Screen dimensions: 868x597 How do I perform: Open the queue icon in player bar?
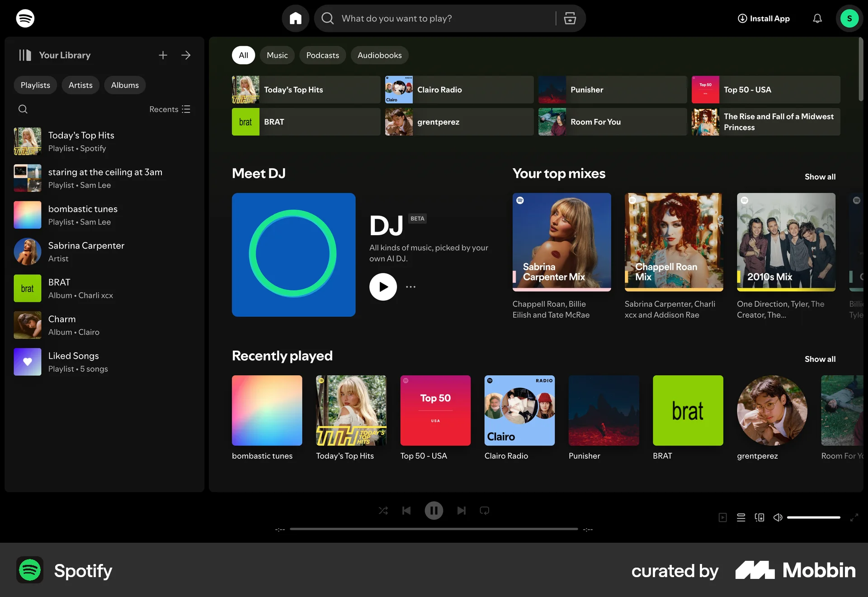(741, 517)
